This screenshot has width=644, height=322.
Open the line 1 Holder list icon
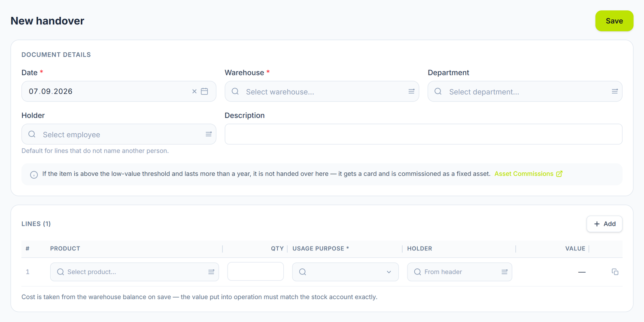click(x=504, y=272)
